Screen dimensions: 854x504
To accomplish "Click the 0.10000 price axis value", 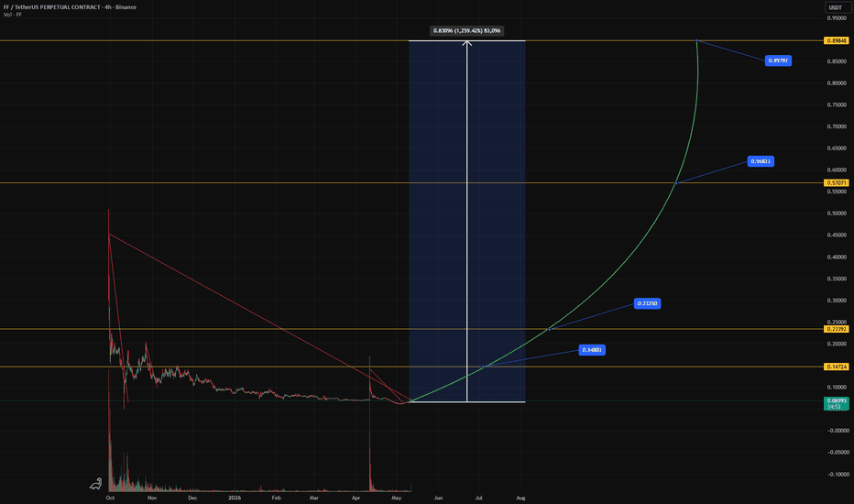I will [x=837, y=388].
